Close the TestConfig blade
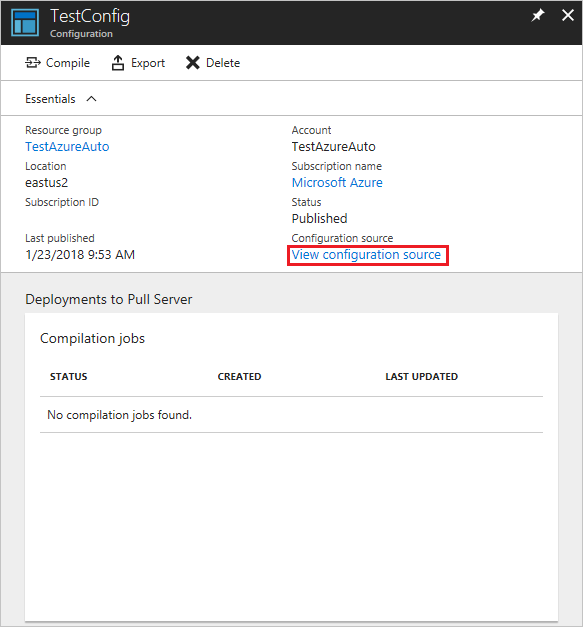The height and width of the screenshot is (627, 583). (568, 16)
